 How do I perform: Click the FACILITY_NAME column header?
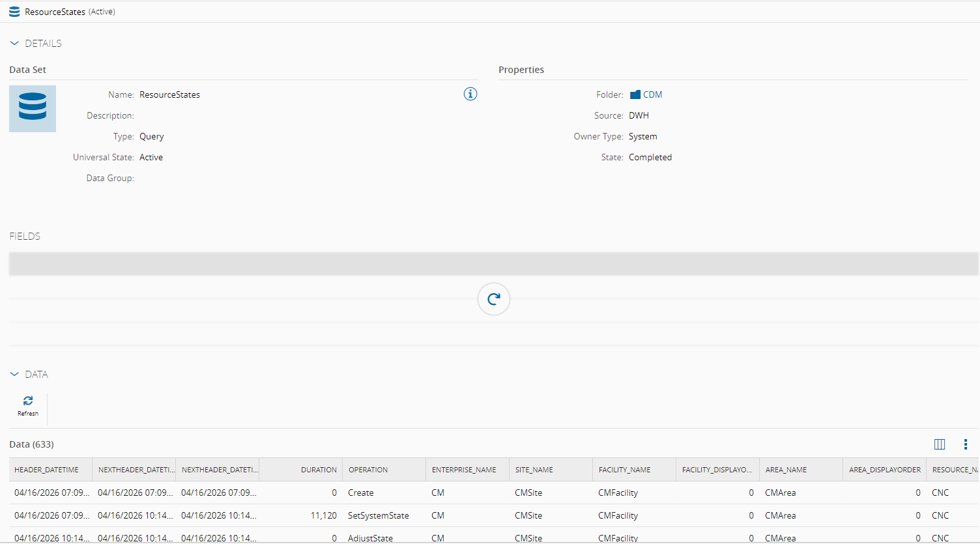pyautogui.click(x=624, y=470)
